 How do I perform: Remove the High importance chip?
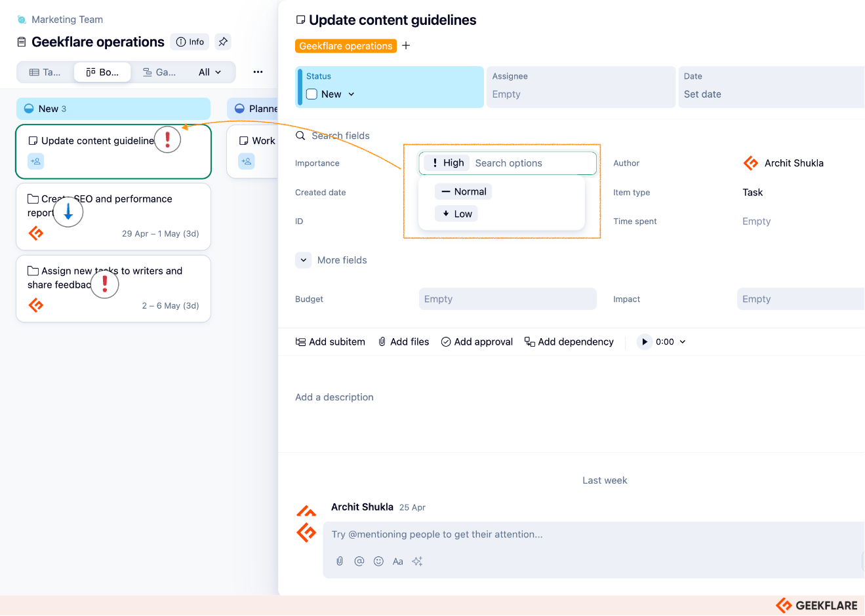click(x=447, y=163)
